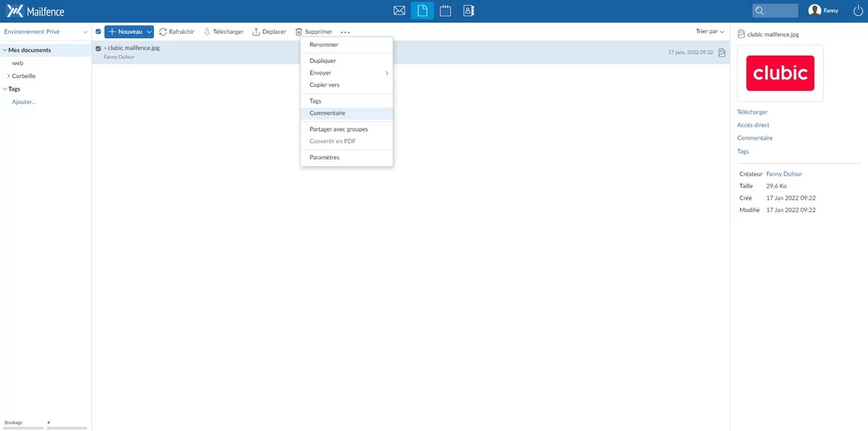The image size is (868, 431).
Task: Expand the Envoyer submenu arrow
Action: tap(387, 73)
